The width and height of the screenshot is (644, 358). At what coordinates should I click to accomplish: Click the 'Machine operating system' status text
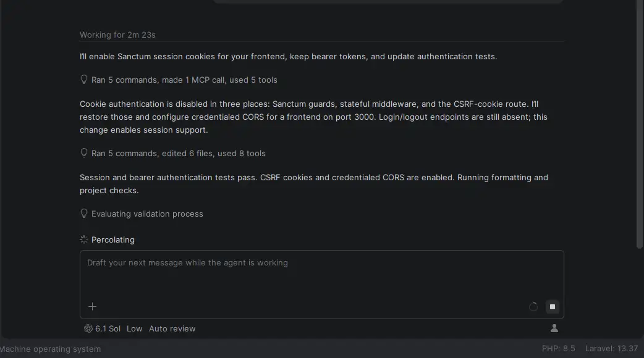50,349
